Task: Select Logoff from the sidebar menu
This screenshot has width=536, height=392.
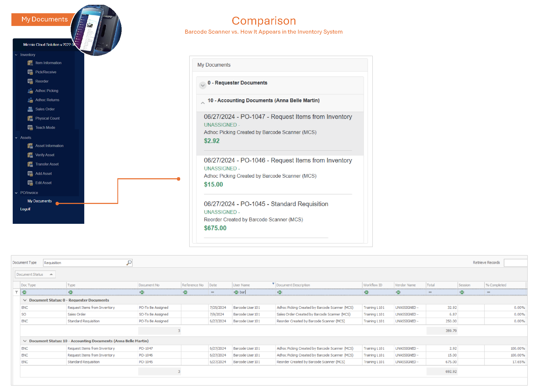Action: coord(25,209)
